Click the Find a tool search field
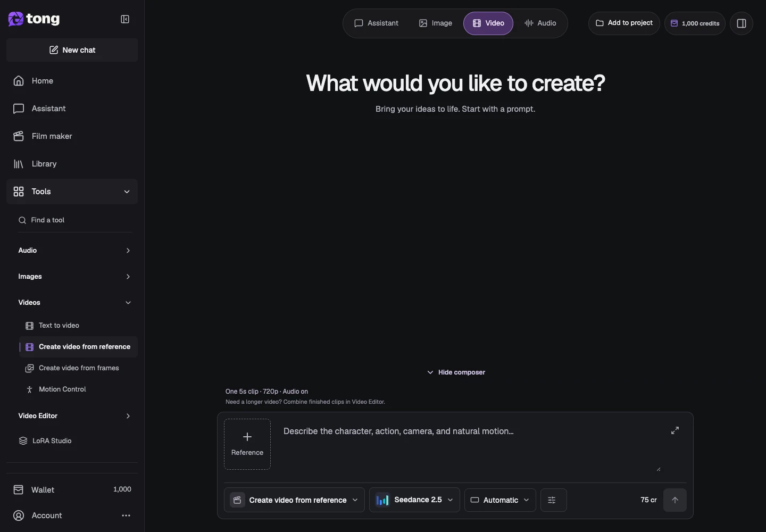The width and height of the screenshot is (766, 532). point(75,220)
